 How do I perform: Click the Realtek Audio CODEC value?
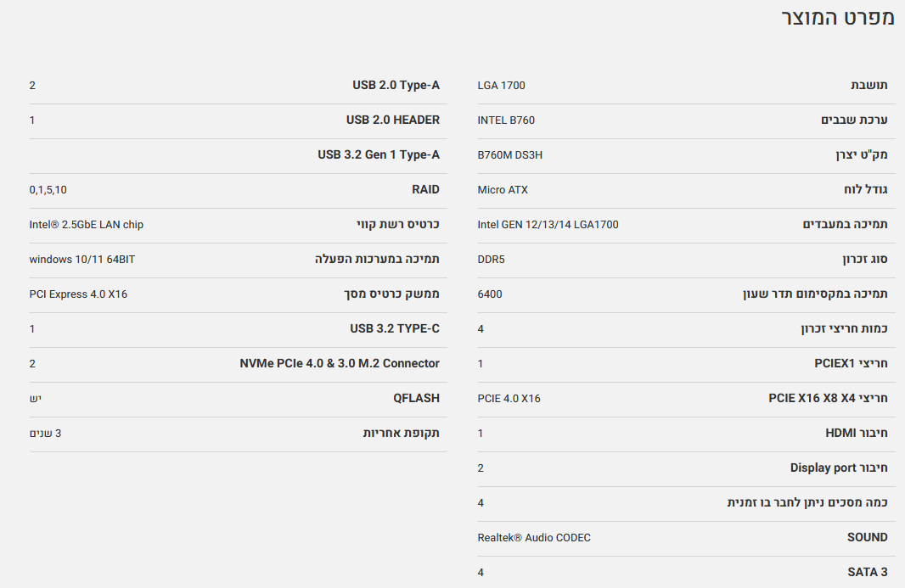click(534, 538)
